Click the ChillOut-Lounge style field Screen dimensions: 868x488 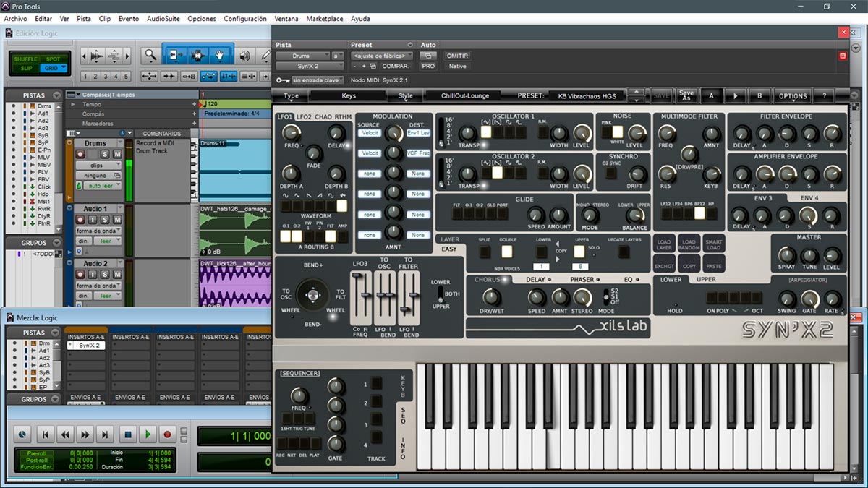pyautogui.click(x=465, y=95)
